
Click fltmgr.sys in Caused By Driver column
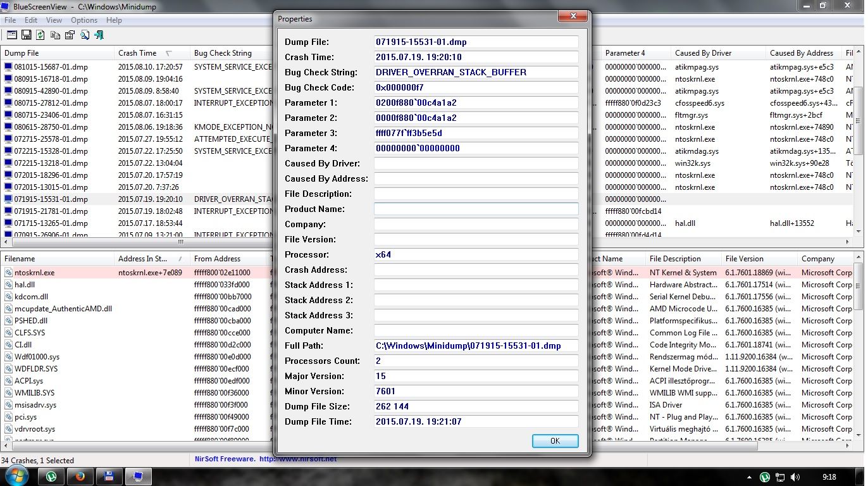point(691,115)
